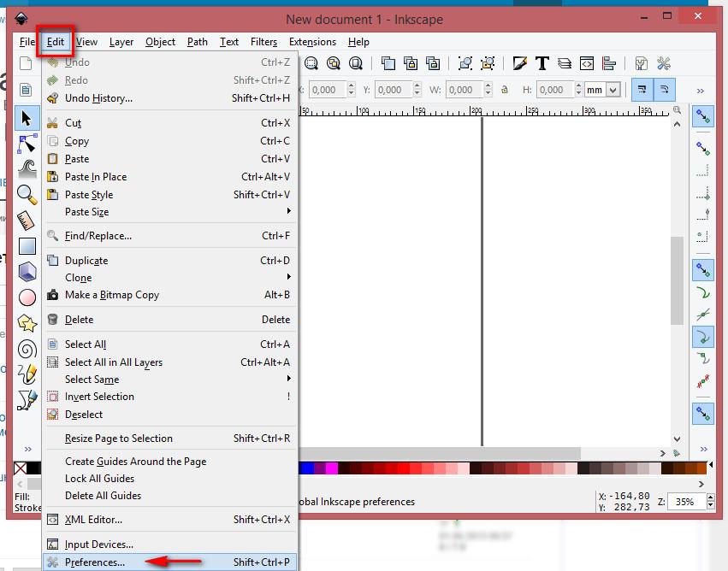Select the Zoom magnifier tool

coord(27,195)
